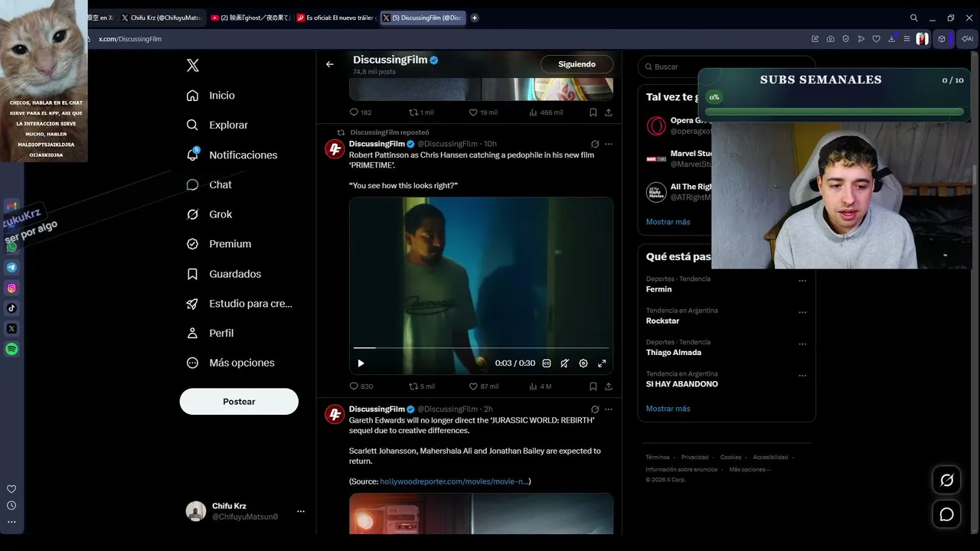Open the floating Grok button
This screenshot has width=980, height=551.
(x=947, y=481)
